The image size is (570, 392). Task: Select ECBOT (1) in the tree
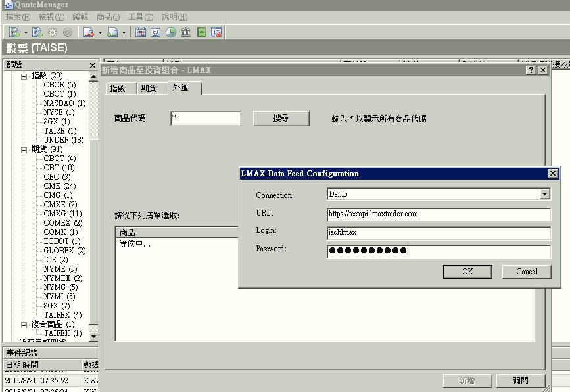coord(62,241)
